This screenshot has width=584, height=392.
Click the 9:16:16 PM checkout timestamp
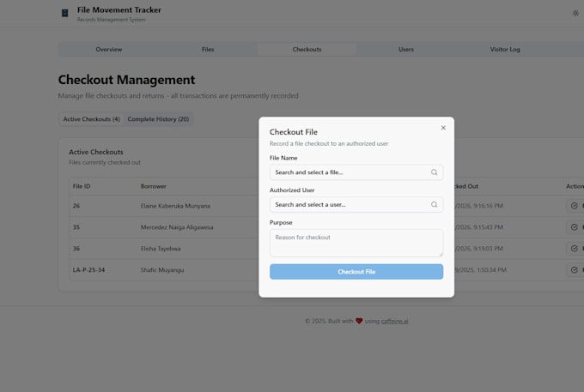[478, 206]
